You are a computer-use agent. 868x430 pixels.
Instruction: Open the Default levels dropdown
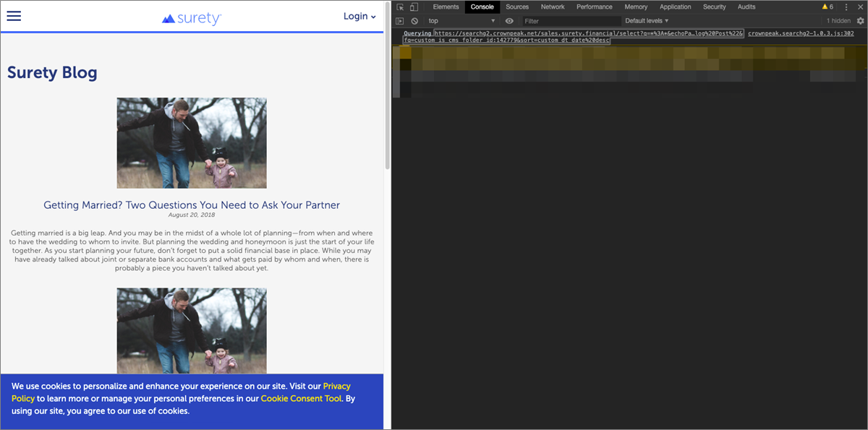[x=647, y=21]
